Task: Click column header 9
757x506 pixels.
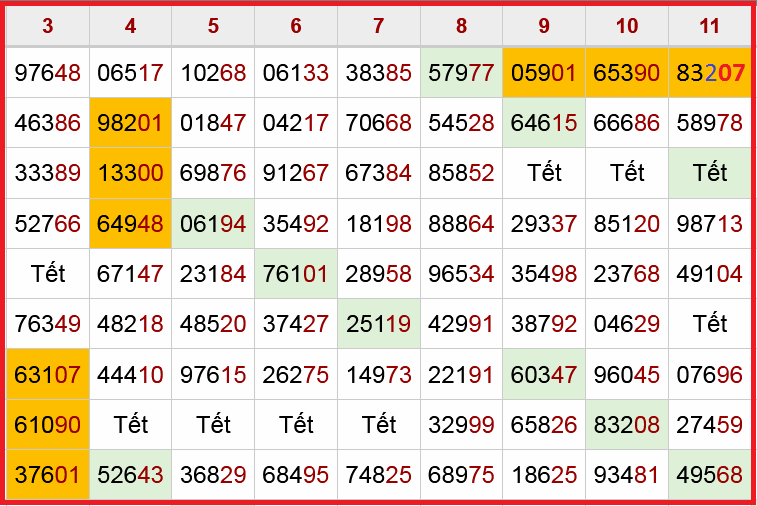Action: tap(544, 26)
